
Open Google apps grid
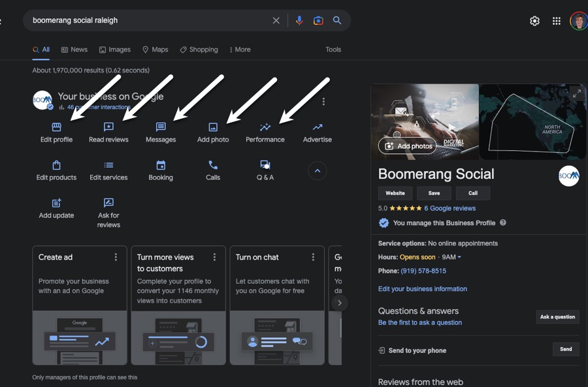point(557,21)
